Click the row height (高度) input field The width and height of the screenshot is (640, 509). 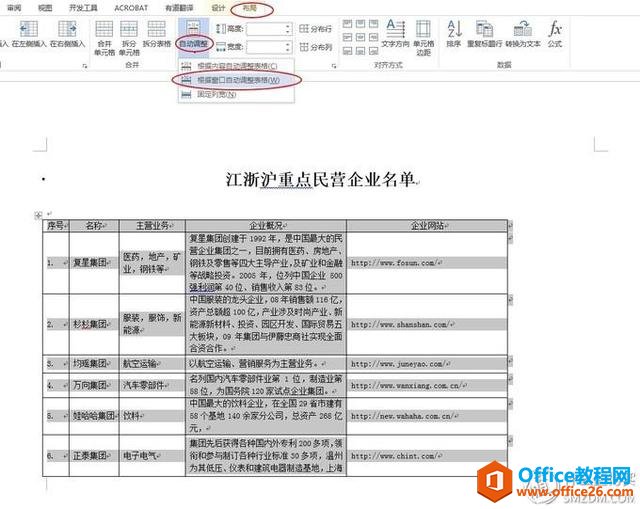point(266,29)
